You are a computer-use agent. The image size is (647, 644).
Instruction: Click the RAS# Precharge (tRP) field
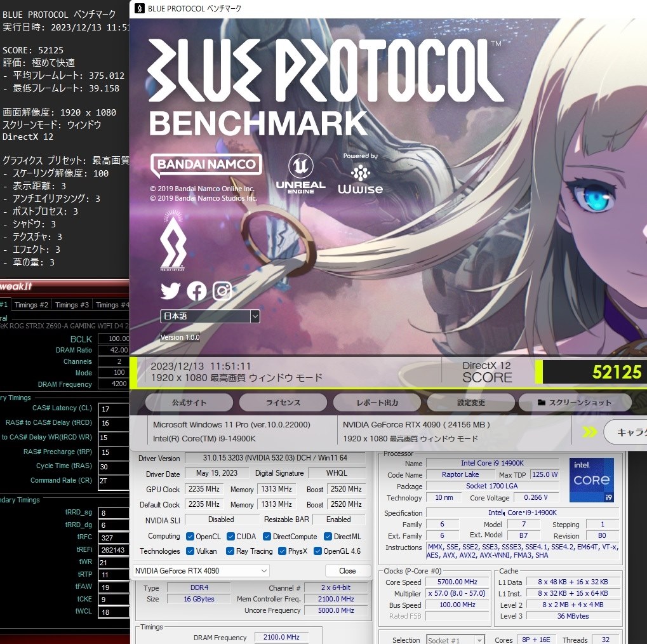tap(114, 452)
